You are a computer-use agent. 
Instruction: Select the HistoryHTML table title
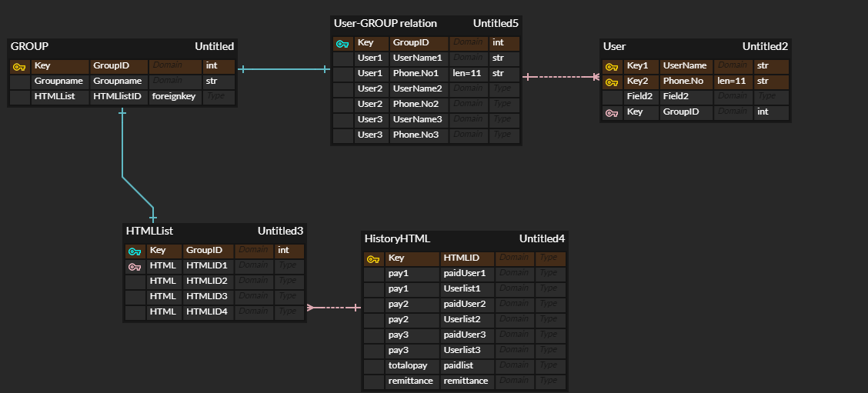[398, 238]
